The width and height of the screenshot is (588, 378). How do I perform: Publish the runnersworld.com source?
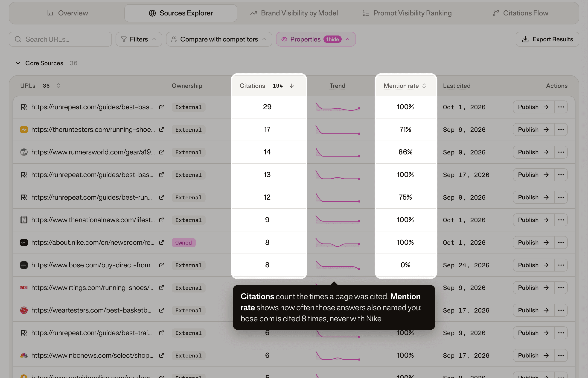click(x=534, y=152)
